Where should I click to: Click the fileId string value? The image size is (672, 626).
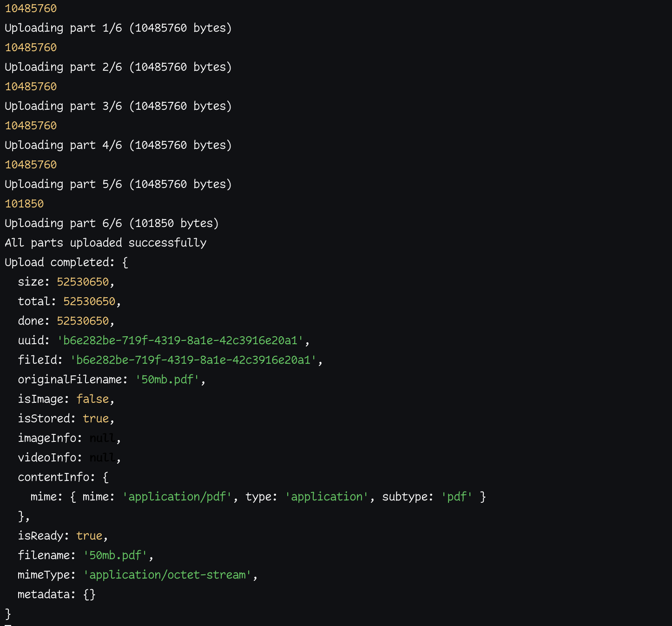tap(193, 360)
